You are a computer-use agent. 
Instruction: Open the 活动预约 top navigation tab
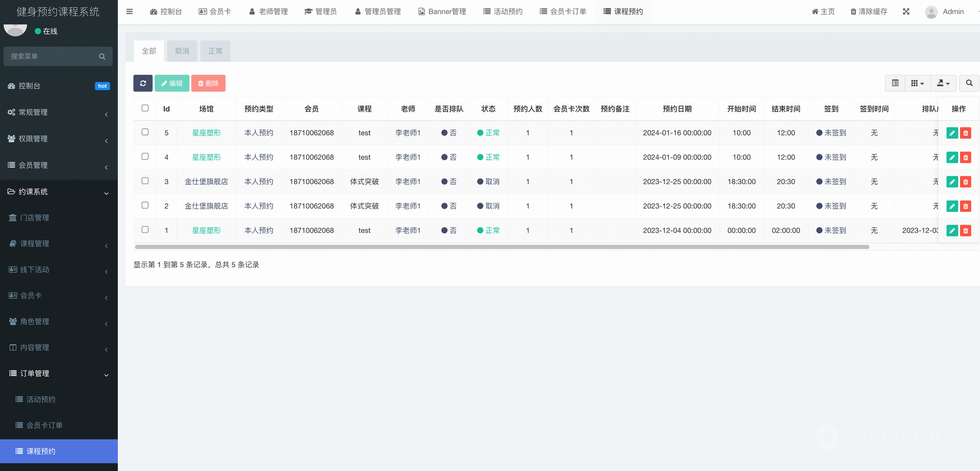point(503,12)
